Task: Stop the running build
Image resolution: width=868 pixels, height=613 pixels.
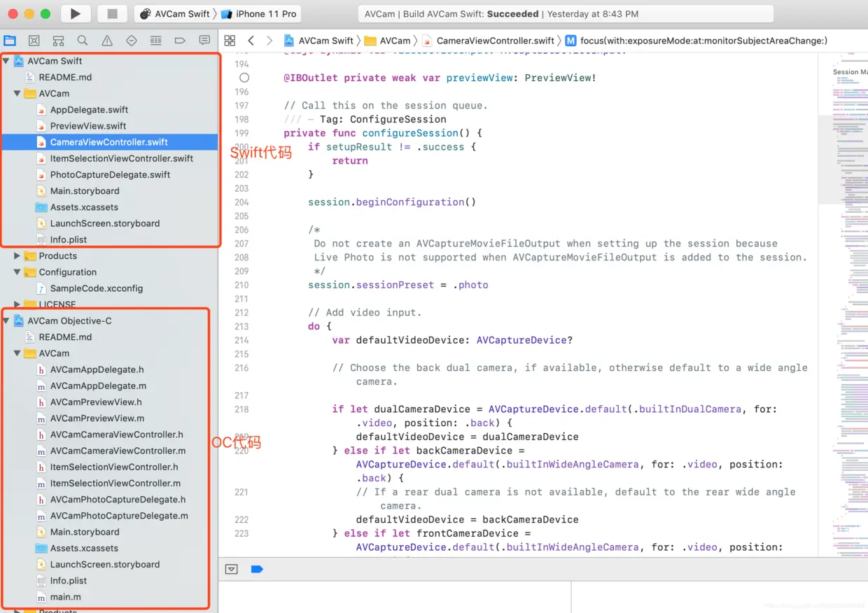Action: point(112,13)
